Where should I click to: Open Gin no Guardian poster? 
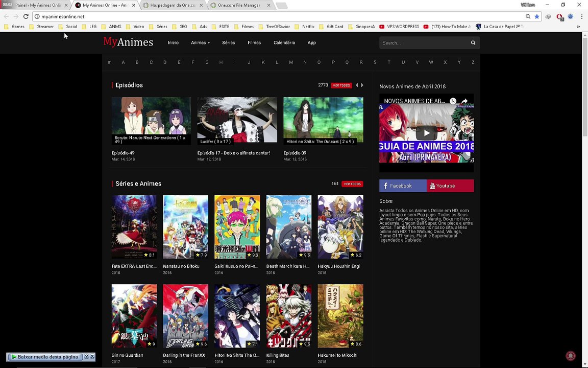click(x=134, y=316)
